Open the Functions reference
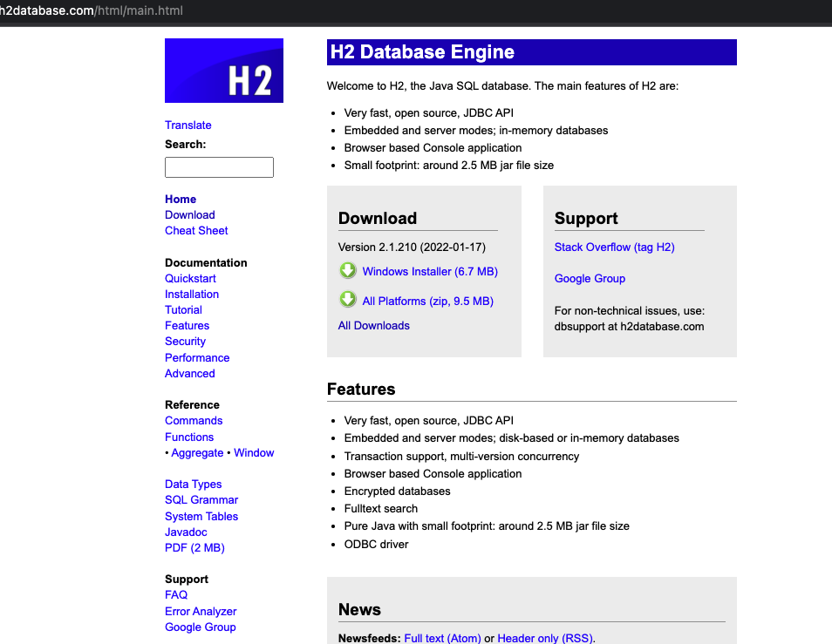The image size is (832, 644). click(x=189, y=437)
